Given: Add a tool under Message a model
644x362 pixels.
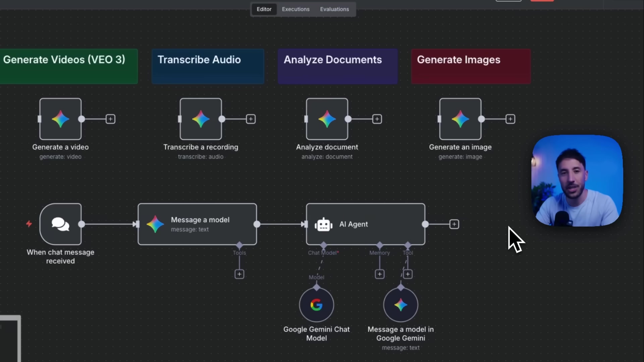Looking at the screenshot, I should pos(239,274).
